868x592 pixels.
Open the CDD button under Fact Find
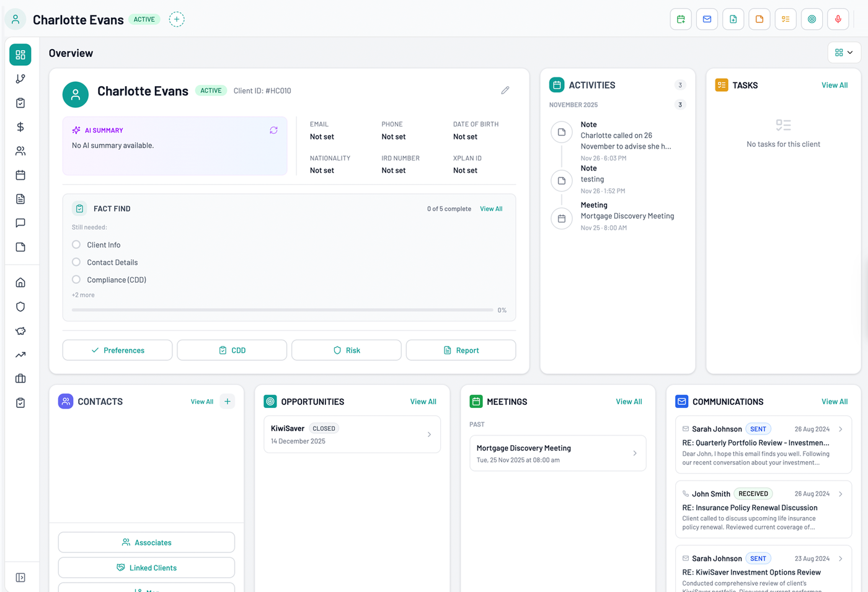coord(231,350)
